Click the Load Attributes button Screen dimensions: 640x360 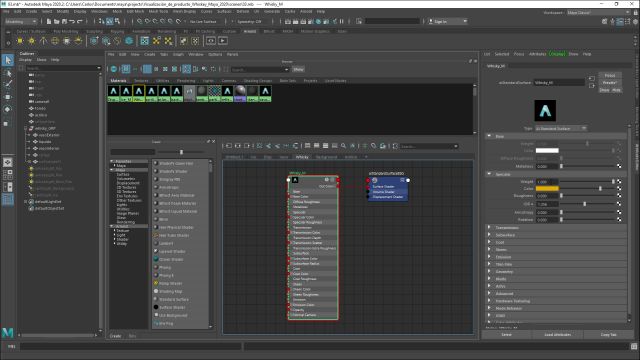tap(558, 334)
